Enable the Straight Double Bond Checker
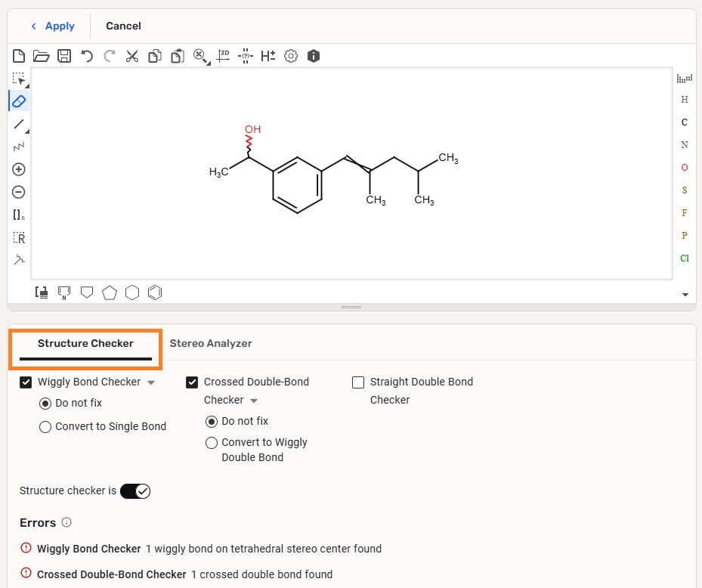The height and width of the screenshot is (588, 702). click(x=358, y=382)
